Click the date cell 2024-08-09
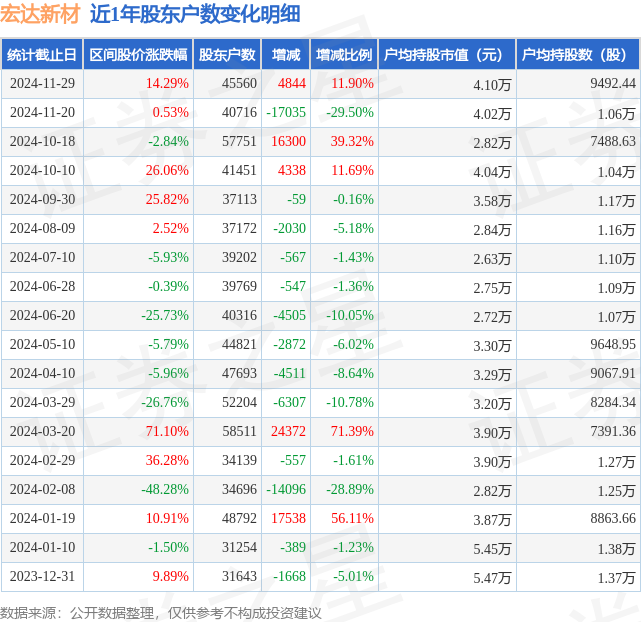The height and width of the screenshot is (622, 641). pyautogui.click(x=43, y=228)
